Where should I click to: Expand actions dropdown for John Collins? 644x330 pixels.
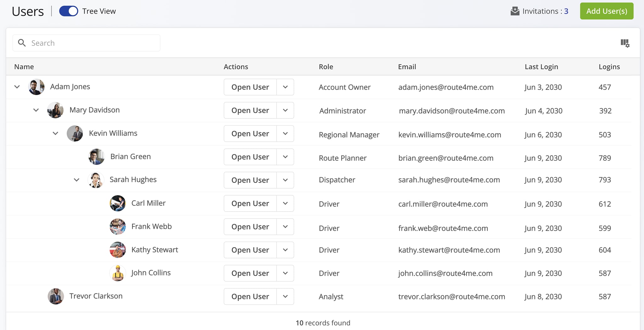[x=285, y=273]
